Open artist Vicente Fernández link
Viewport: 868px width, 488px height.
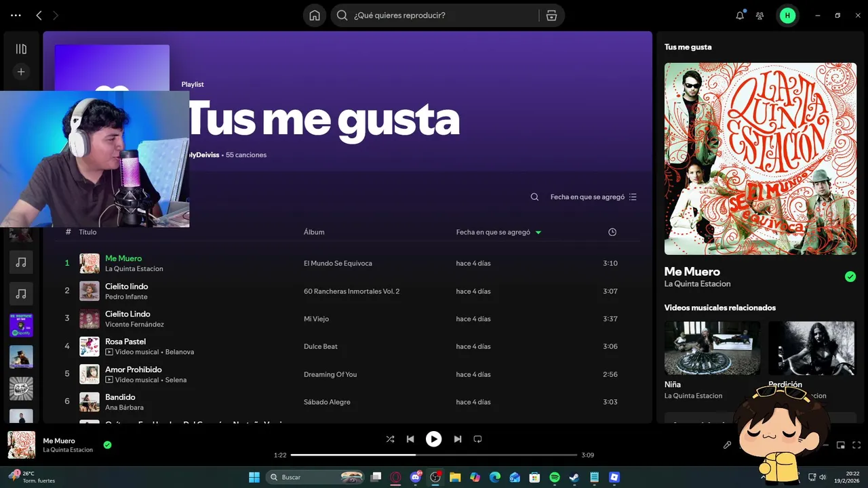coord(134,324)
